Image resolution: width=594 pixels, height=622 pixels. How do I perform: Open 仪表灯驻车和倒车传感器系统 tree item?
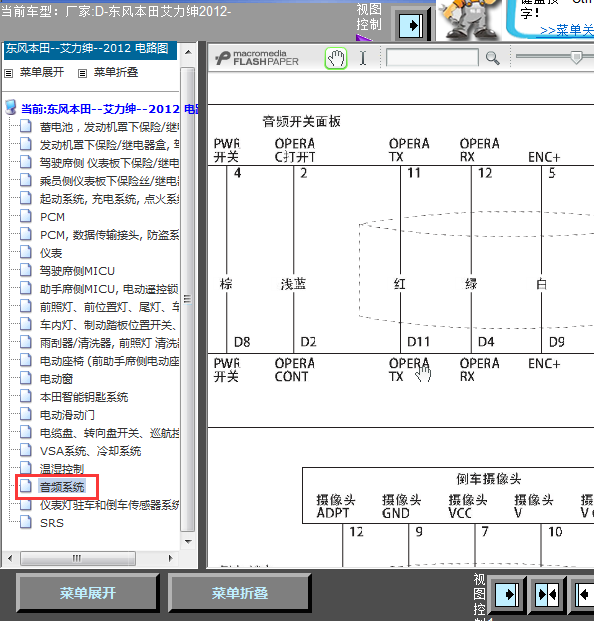pos(109,505)
